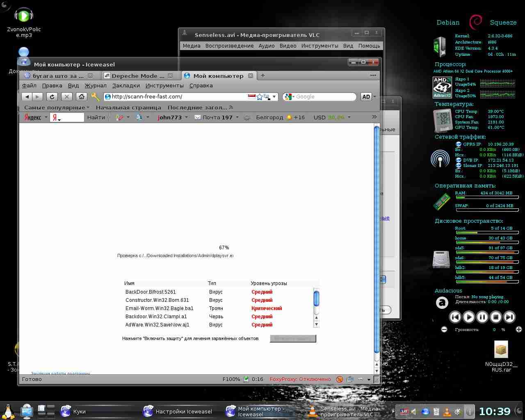Click the greyed protection button beside Нажмите text
This screenshot has width=525, height=420.
[x=293, y=338]
